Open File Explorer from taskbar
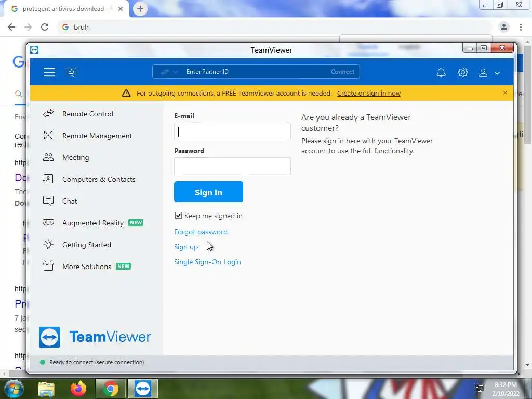The height and width of the screenshot is (399, 532). (46, 389)
